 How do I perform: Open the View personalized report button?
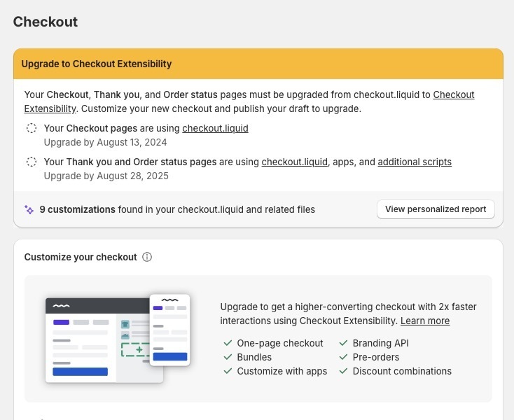pos(436,209)
